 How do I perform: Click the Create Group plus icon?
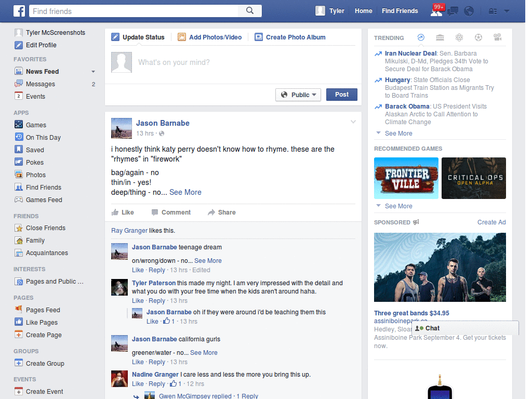pos(19,363)
